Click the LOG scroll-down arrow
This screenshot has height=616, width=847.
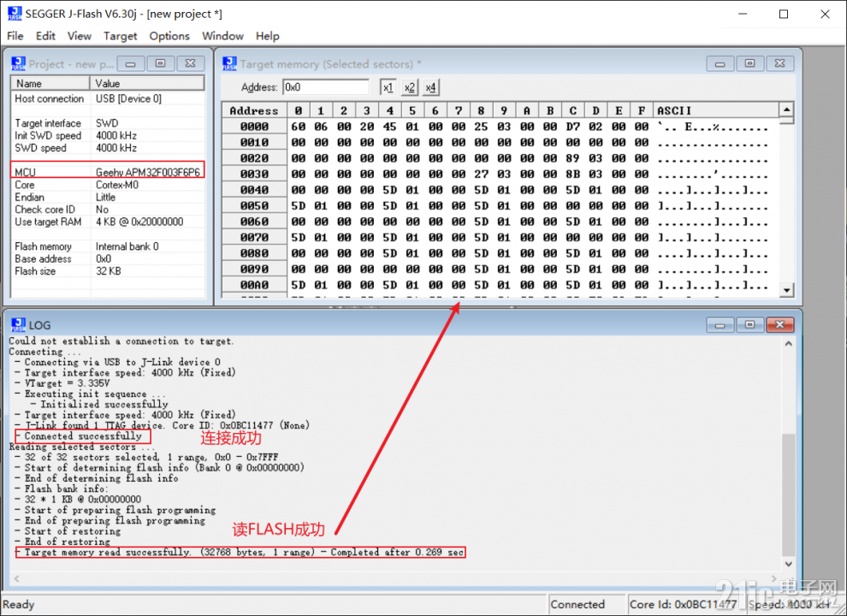tap(788, 564)
